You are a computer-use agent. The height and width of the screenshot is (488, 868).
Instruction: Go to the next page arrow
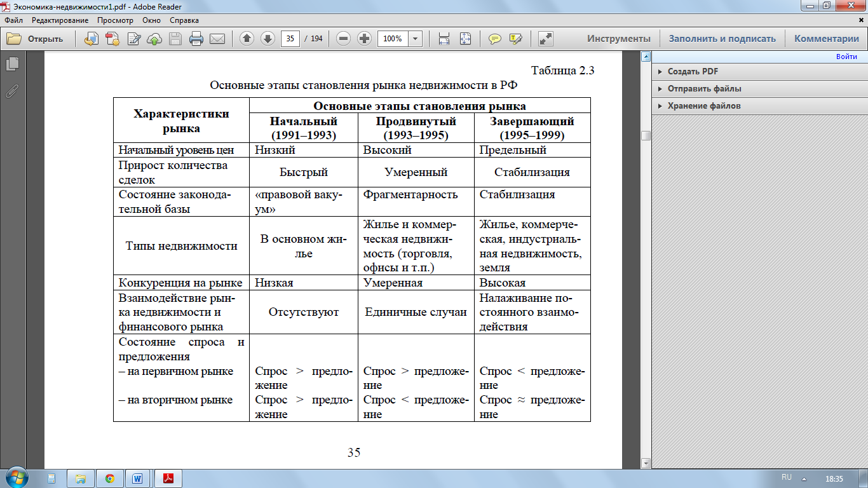click(x=268, y=39)
